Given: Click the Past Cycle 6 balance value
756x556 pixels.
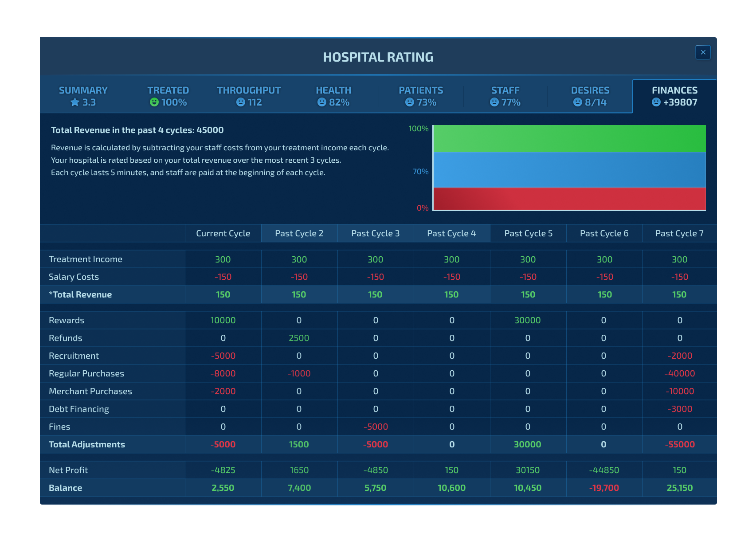Looking at the screenshot, I should click(604, 488).
